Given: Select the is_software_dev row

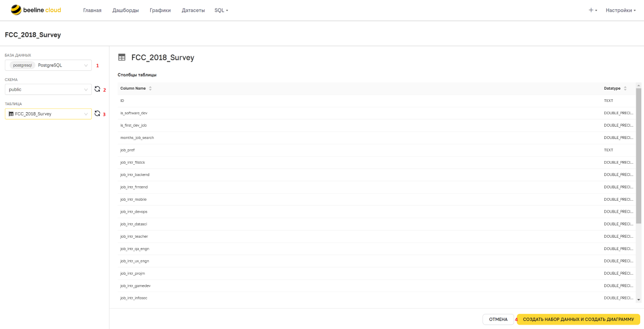Looking at the screenshot, I should (x=377, y=113).
